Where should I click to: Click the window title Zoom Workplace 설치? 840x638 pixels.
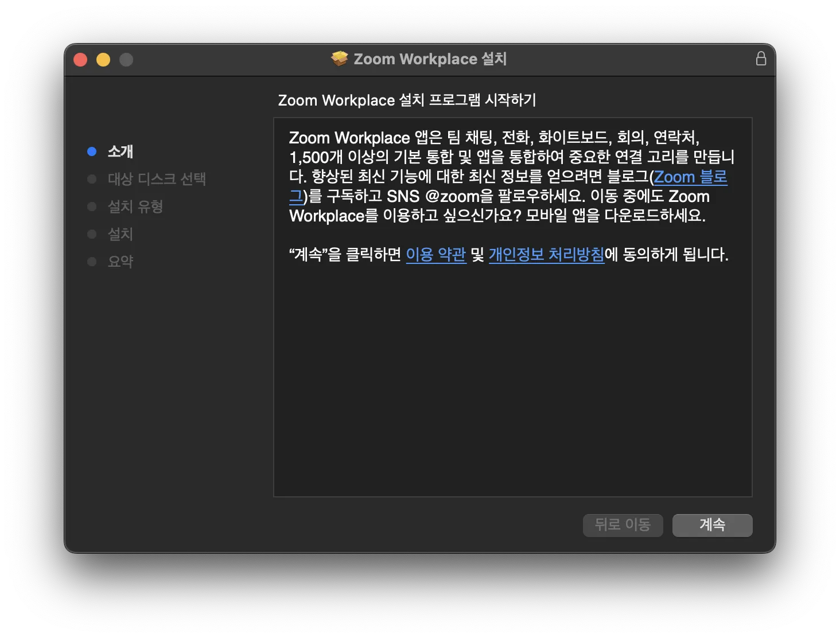pos(430,59)
